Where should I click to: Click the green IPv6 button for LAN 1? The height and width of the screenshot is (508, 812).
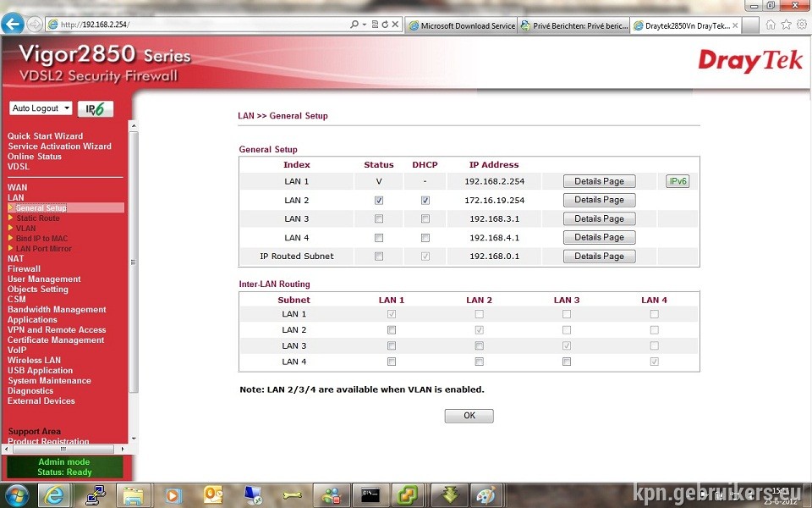point(678,181)
